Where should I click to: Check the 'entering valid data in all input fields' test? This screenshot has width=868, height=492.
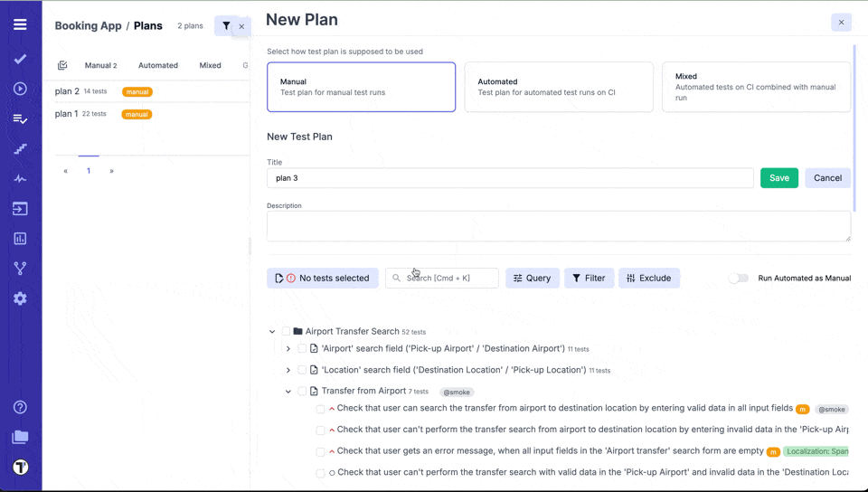320,409
